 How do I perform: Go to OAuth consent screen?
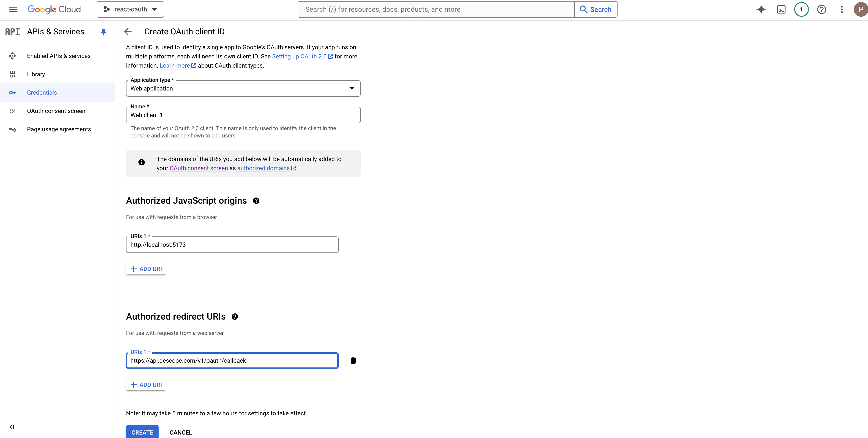point(56,110)
